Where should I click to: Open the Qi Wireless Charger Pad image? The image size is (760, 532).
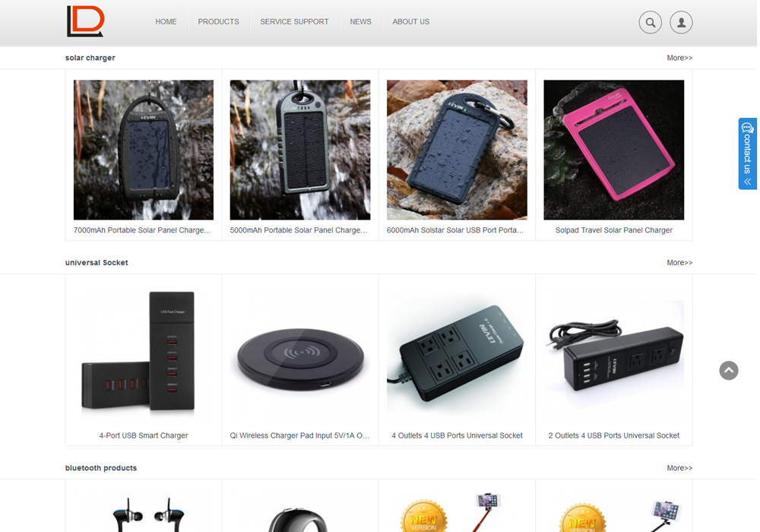pos(300,355)
